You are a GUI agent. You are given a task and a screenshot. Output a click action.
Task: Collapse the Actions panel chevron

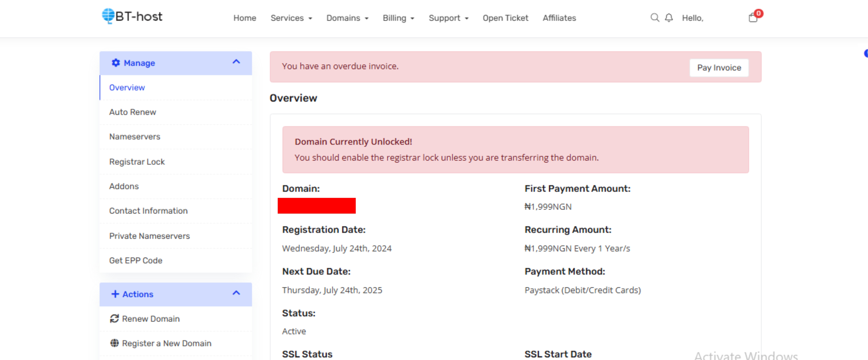point(236,293)
